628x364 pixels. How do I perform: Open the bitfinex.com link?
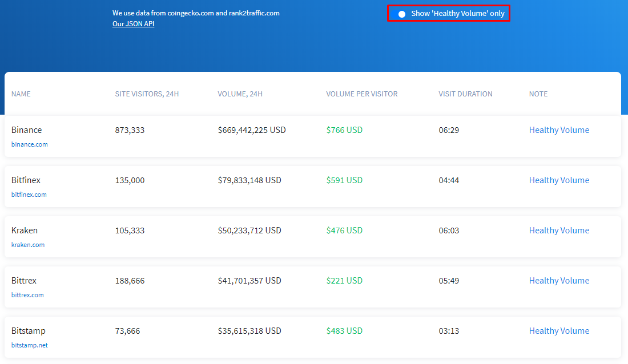point(29,195)
